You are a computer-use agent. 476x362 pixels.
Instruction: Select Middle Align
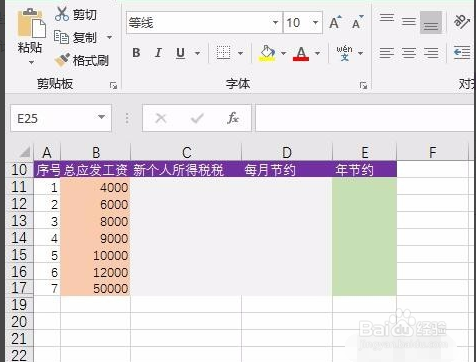pos(409,22)
